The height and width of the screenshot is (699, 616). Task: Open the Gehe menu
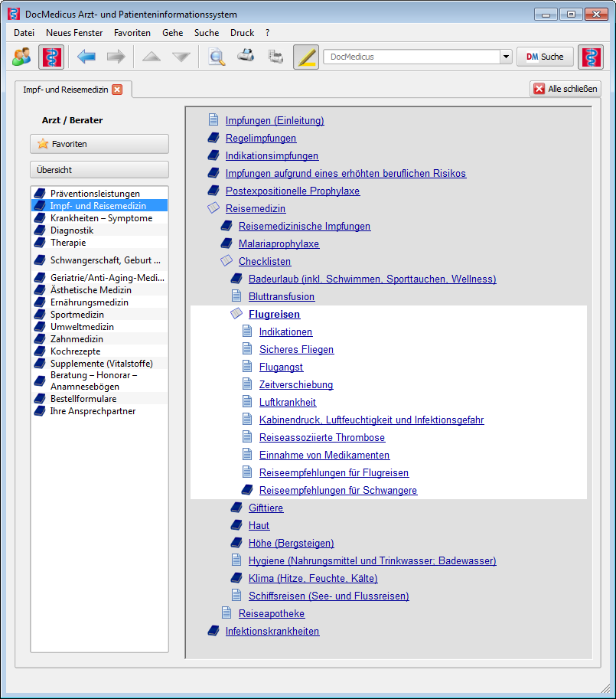pyautogui.click(x=173, y=33)
